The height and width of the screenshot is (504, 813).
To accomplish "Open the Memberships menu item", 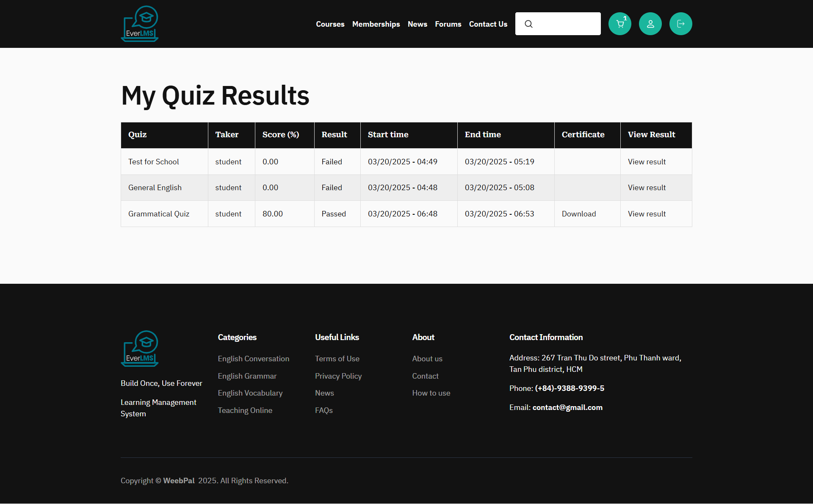I will click(x=376, y=24).
